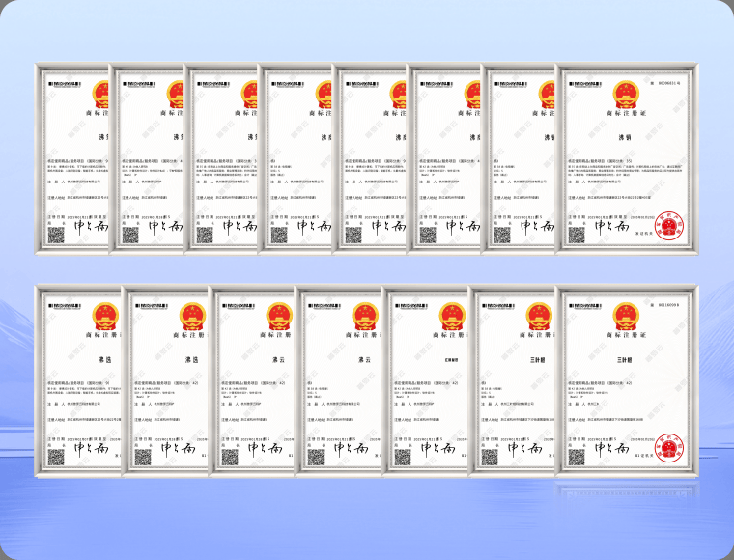Click QR code on the fourth bottom-row 沸云 certificate
Viewport: 734px width, 560px height.
click(316, 457)
